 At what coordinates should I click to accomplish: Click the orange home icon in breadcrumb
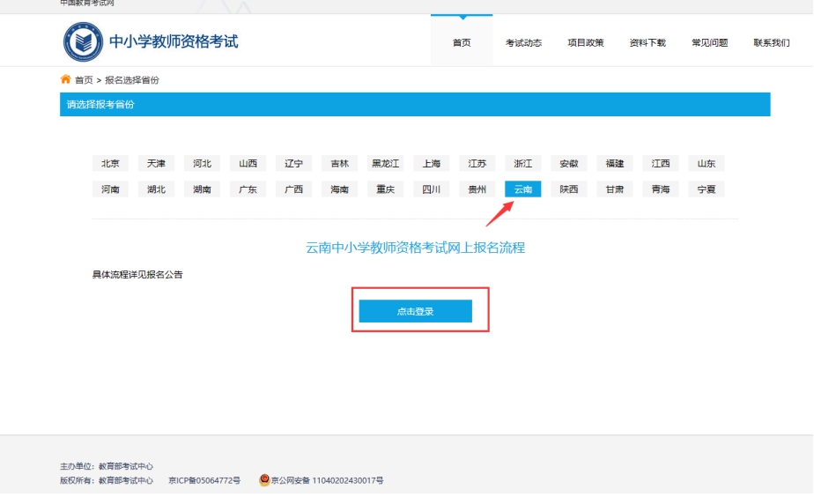coord(65,80)
